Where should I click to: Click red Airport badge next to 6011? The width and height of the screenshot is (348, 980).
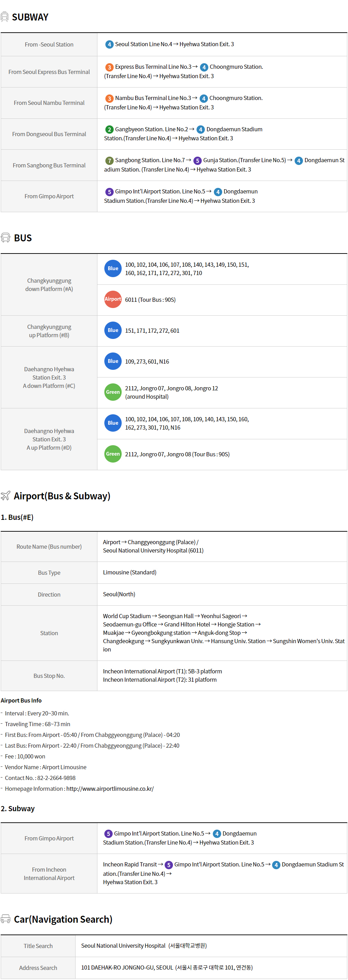113,299
